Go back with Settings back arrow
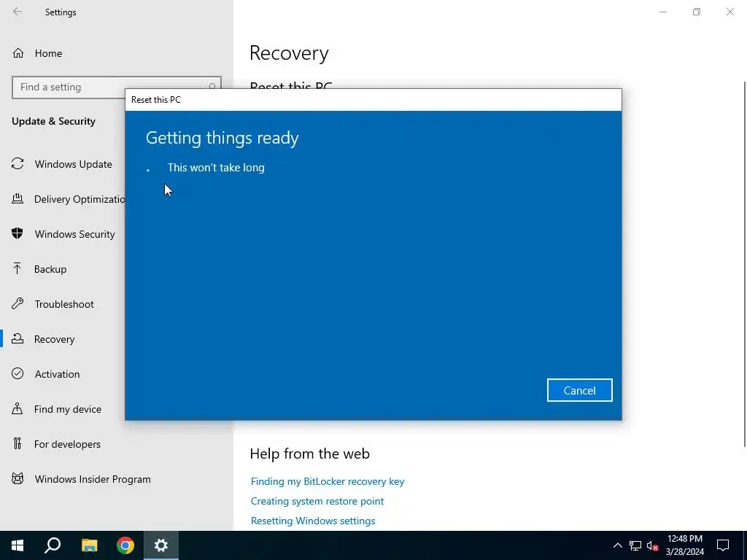This screenshot has width=747, height=560. tap(18, 12)
